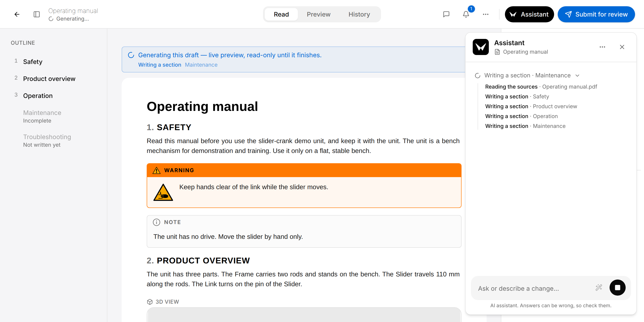Go to Safety in the outline
Viewport: 644px width, 322px height.
pos(33,62)
